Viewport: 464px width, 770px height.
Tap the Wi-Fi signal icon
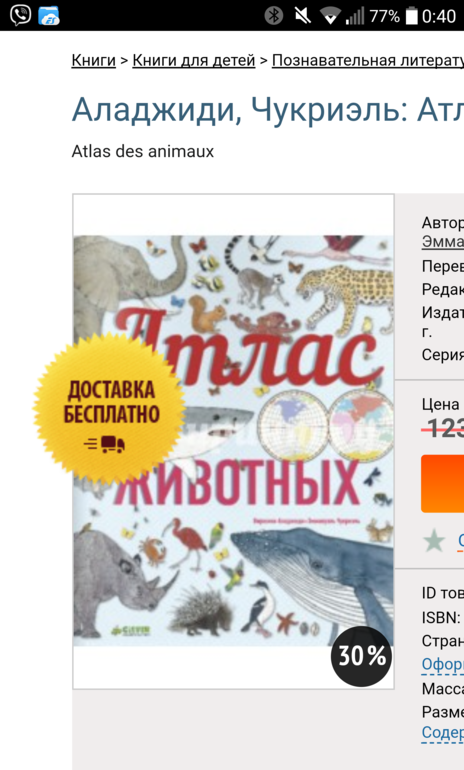click(330, 16)
